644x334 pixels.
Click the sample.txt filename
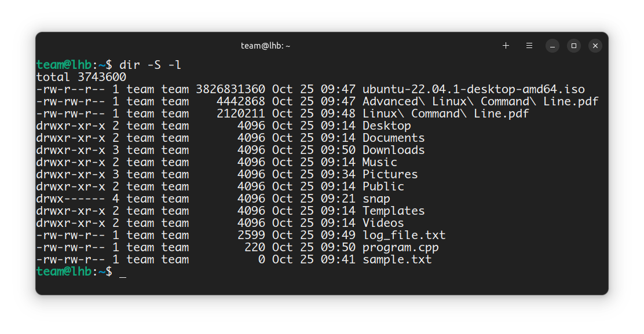point(397,260)
